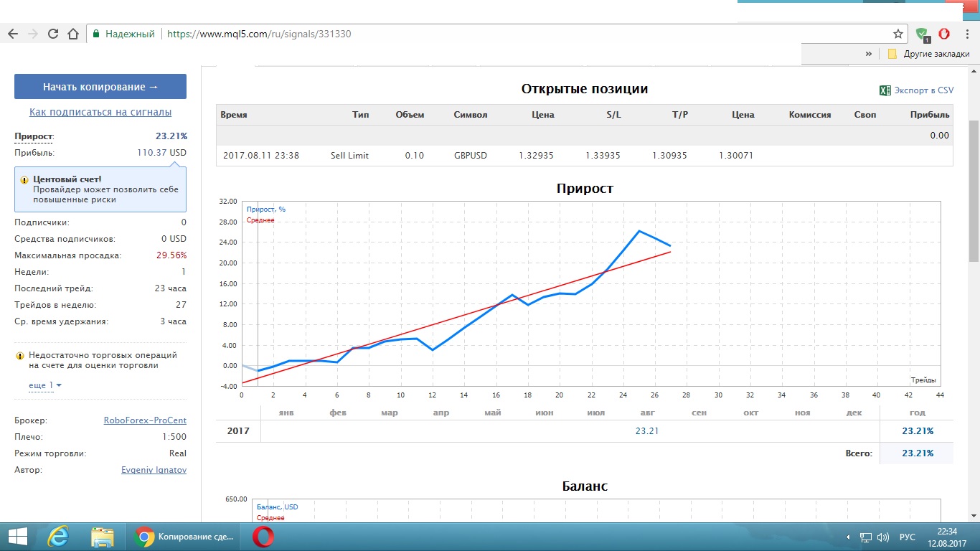Click the 1.32935 open price value
This screenshot has width=980, height=551.
537,156
